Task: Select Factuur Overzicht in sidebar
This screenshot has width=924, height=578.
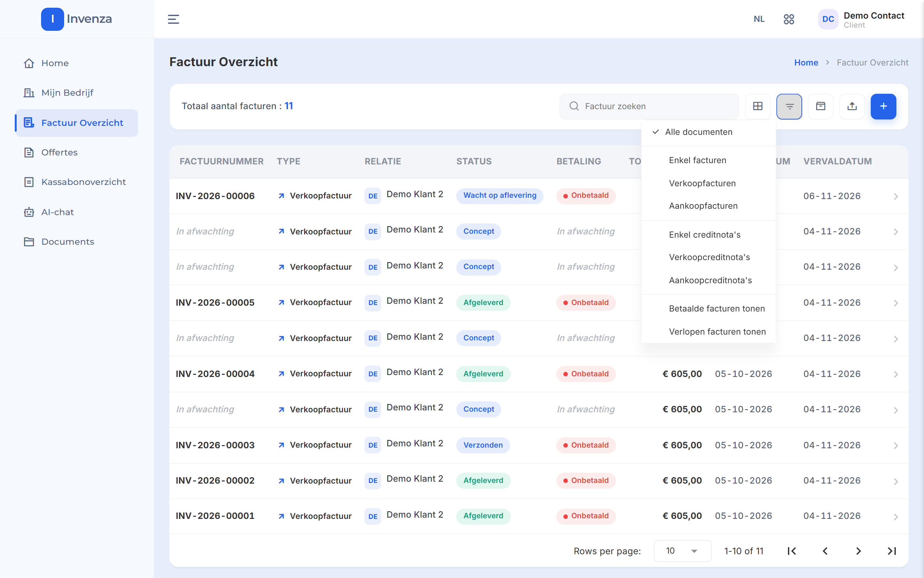Action: coord(76,123)
